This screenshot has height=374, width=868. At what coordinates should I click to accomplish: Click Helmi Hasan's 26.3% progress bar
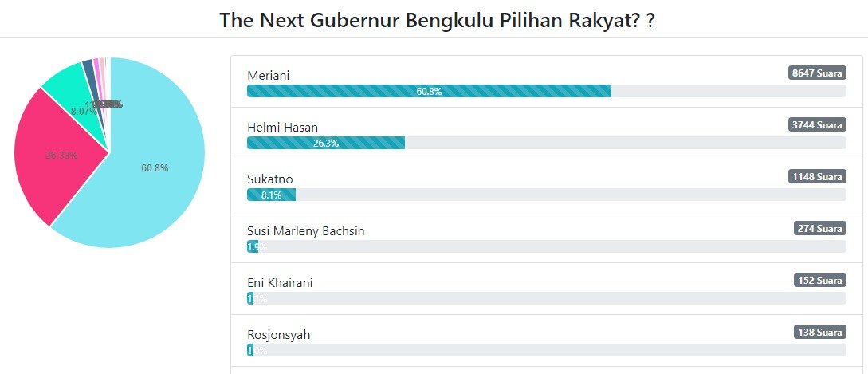[x=326, y=143]
